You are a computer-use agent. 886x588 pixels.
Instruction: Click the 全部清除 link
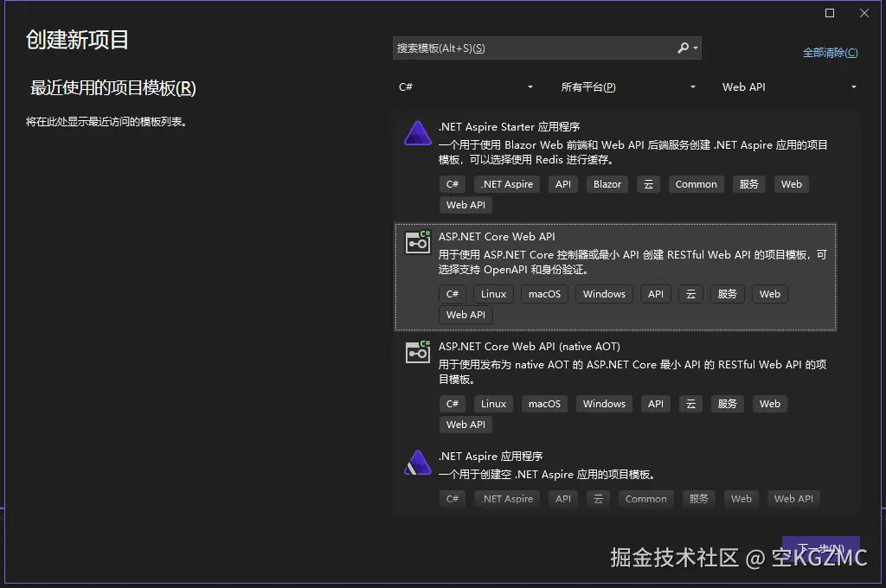[830, 53]
